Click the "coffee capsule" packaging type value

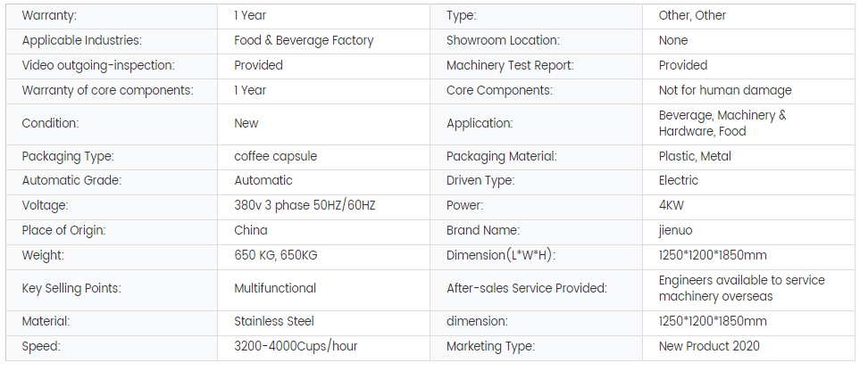275,157
